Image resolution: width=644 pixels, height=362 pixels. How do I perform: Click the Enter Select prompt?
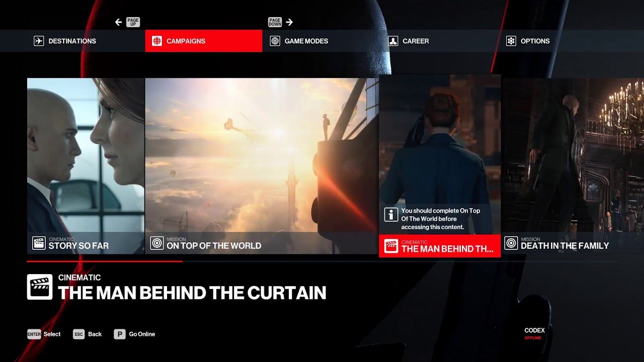click(x=44, y=334)
